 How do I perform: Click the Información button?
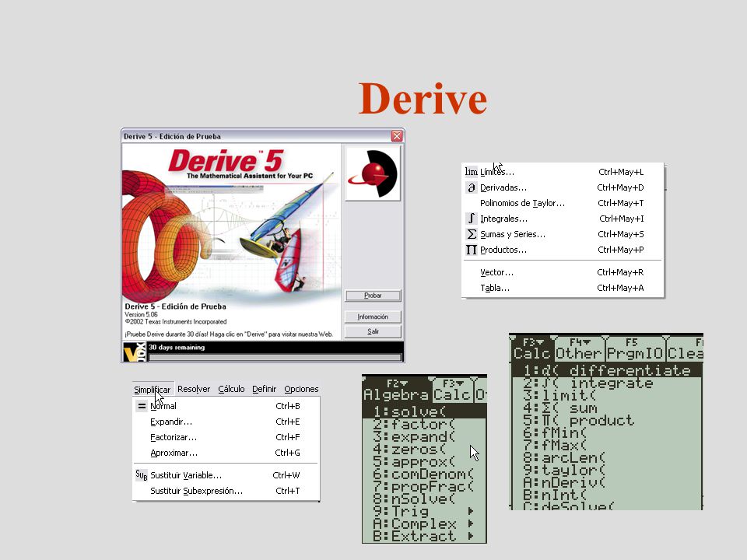tap(373, 317)
